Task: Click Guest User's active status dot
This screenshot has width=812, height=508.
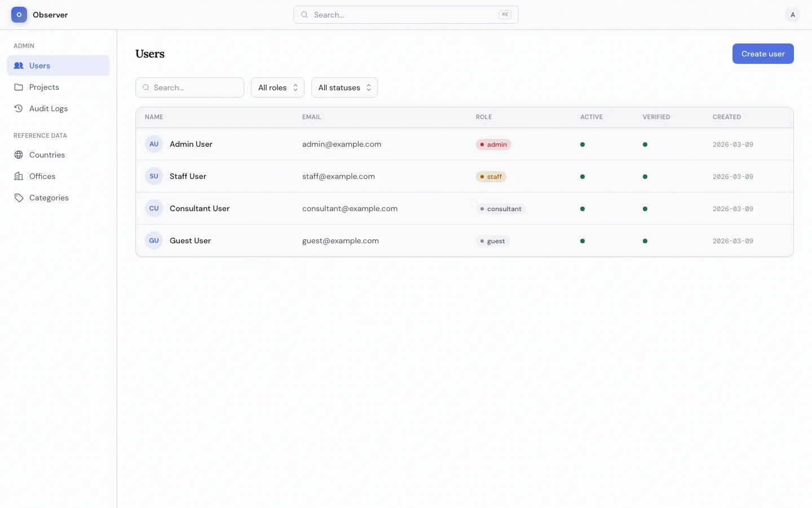Action: 582,241
